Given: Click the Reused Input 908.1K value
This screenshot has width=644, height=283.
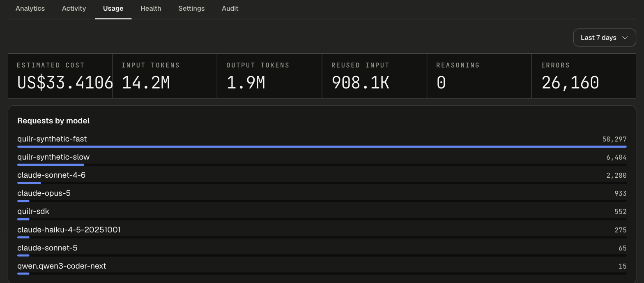Looking at the screenshot, I should (x=360, y=83).
